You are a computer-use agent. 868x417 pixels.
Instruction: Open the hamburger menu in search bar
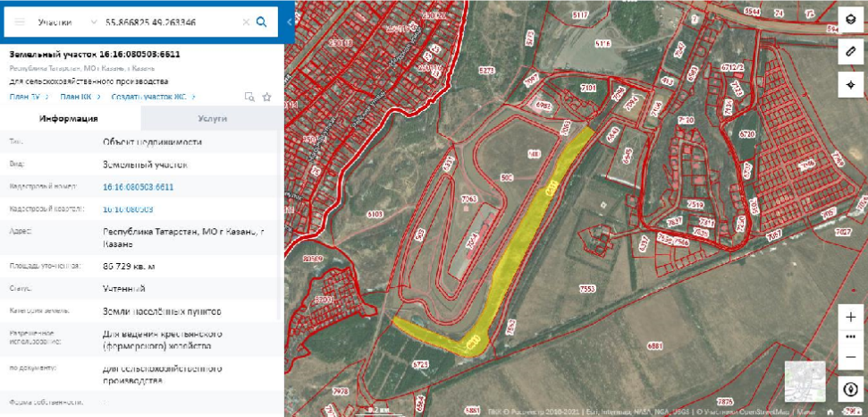pyautogui.click(x=20, y=21)
